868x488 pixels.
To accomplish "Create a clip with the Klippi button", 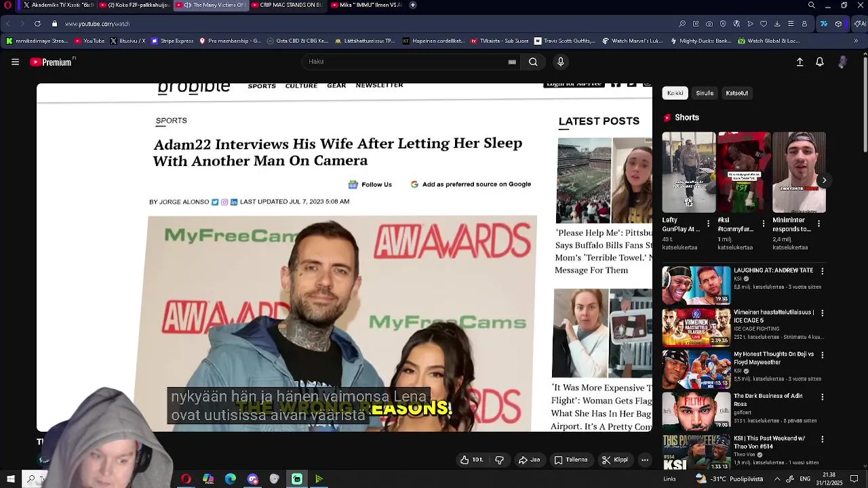I will (615, 460).
